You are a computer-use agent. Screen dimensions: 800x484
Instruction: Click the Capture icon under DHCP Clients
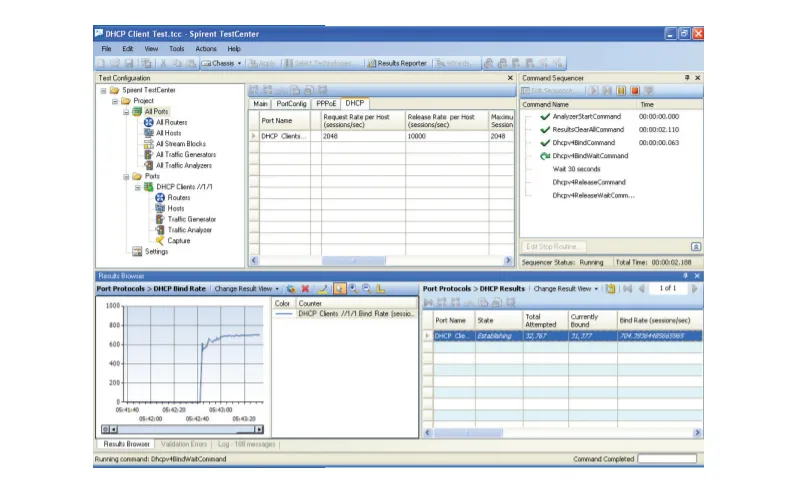click(160, 241)
